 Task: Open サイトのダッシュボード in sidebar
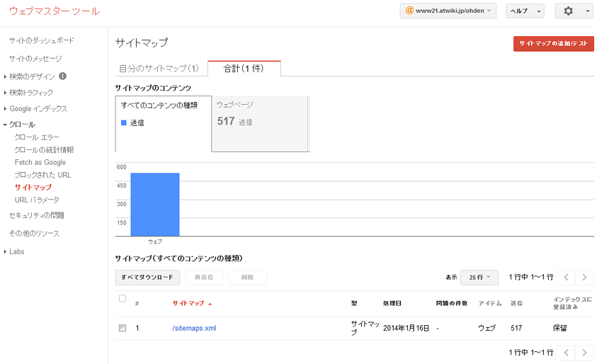[x=42, y=40]
